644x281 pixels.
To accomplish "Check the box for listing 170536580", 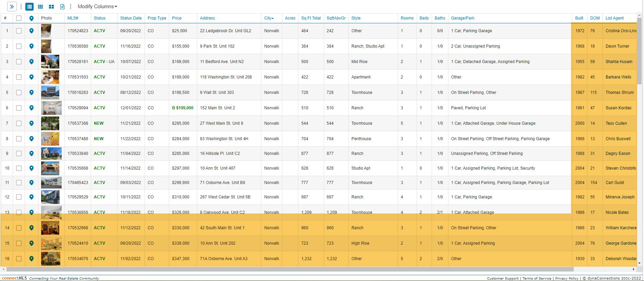I will (x=19, y=46).
